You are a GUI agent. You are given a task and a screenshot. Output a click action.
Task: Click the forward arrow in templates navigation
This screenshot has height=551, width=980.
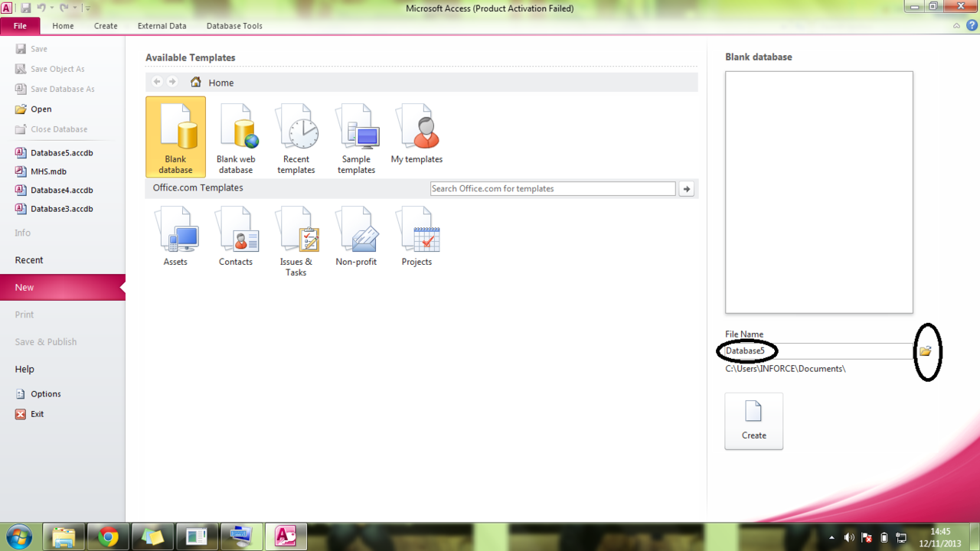(x=172, y=82)
